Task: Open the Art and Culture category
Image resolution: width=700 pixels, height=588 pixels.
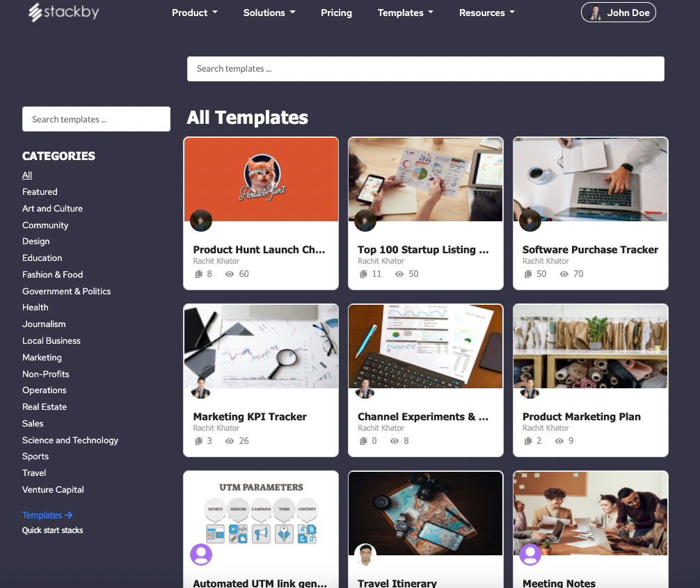Action: [x=52, y=209]
